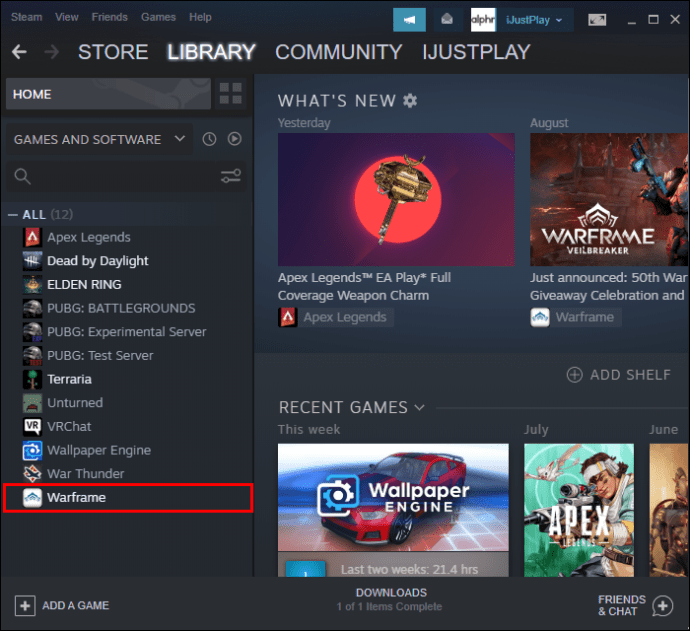The width and height of the screenshot is (690, 631).
Task: Open FRIENDS & CHAT label
Action: coord(622,605)
